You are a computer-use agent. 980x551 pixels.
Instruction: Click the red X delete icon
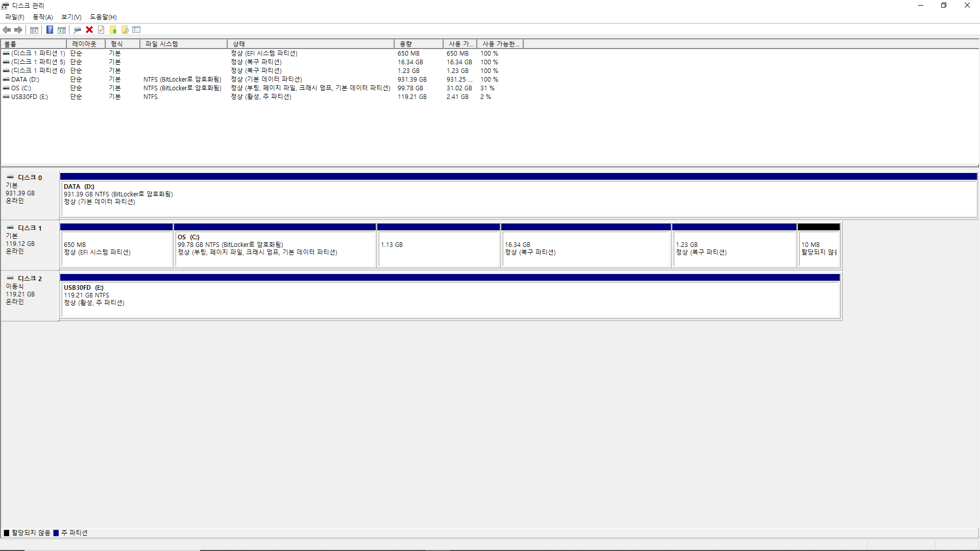(x=89, y=30)
